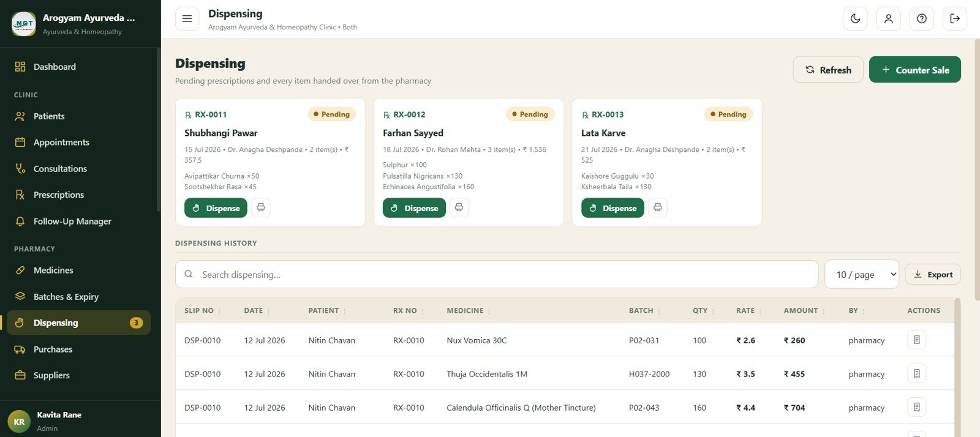Open Suppliers page
980x437 pixels.
[78, 375]
